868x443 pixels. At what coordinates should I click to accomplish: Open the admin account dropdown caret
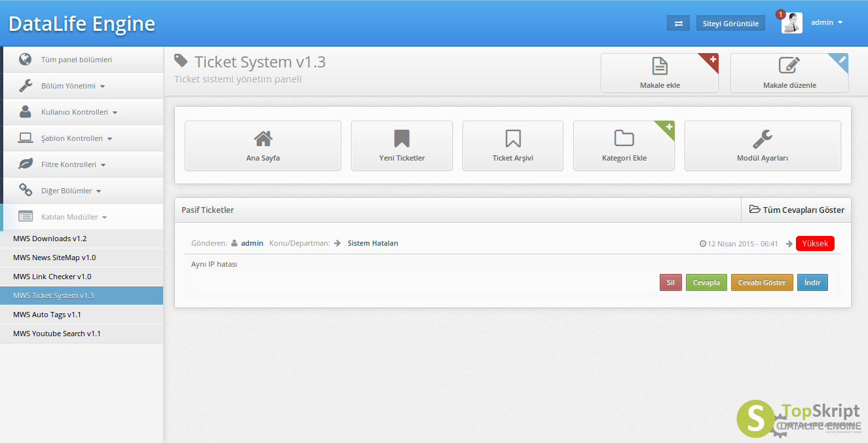(840, 23)
